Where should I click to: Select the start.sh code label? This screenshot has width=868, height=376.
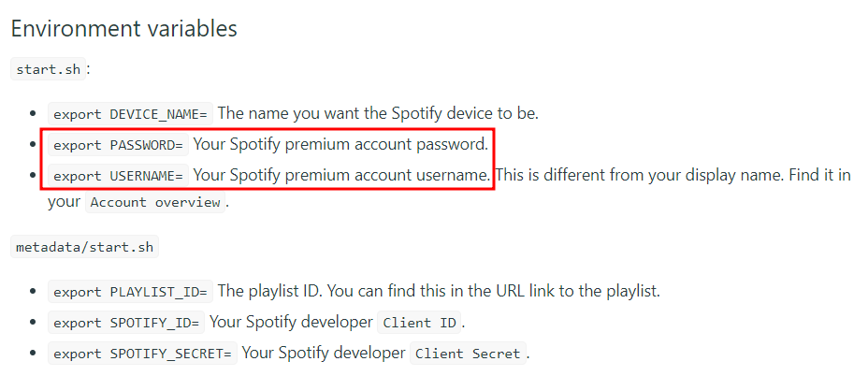point(49,70)
